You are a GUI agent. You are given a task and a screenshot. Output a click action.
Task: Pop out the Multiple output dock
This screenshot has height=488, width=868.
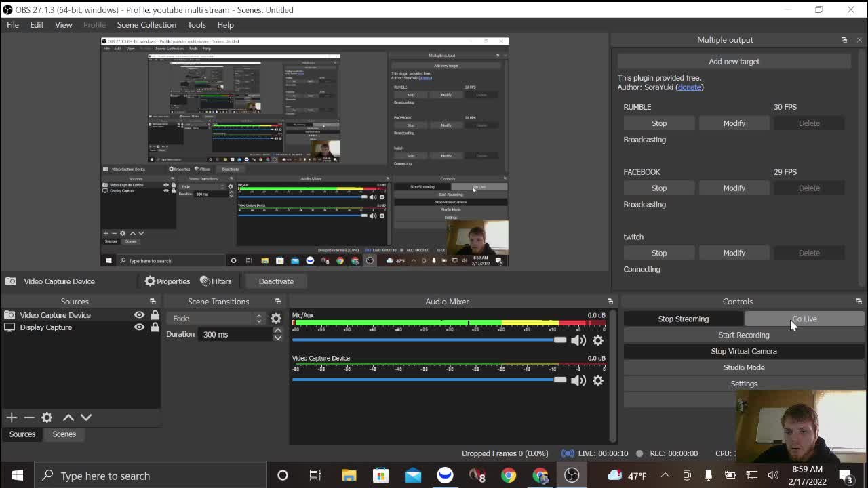(844, 40)
